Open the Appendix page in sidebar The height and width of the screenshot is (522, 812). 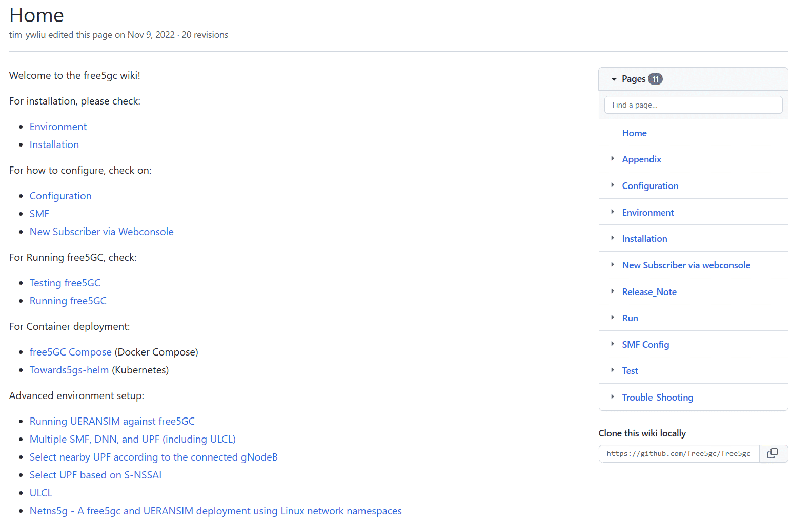pyautogui.click(x=642, y=159)
